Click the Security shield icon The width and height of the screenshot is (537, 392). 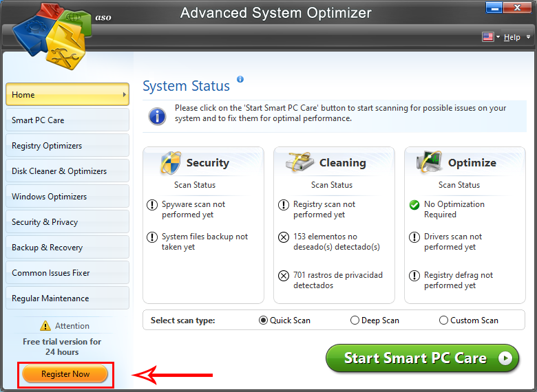(x=171, y=163)
